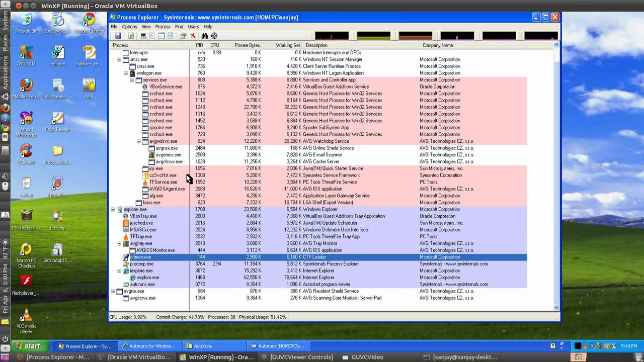Open the Google Chrome desktop icon
This screenshot has height=362, width=644.
click(x=89, y=23)
